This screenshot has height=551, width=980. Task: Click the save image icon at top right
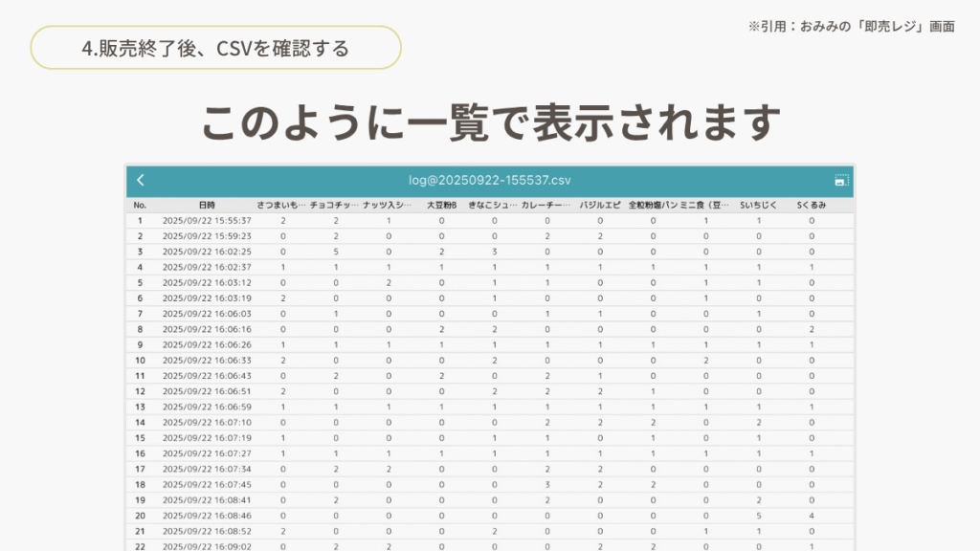[x=841, y=180]
